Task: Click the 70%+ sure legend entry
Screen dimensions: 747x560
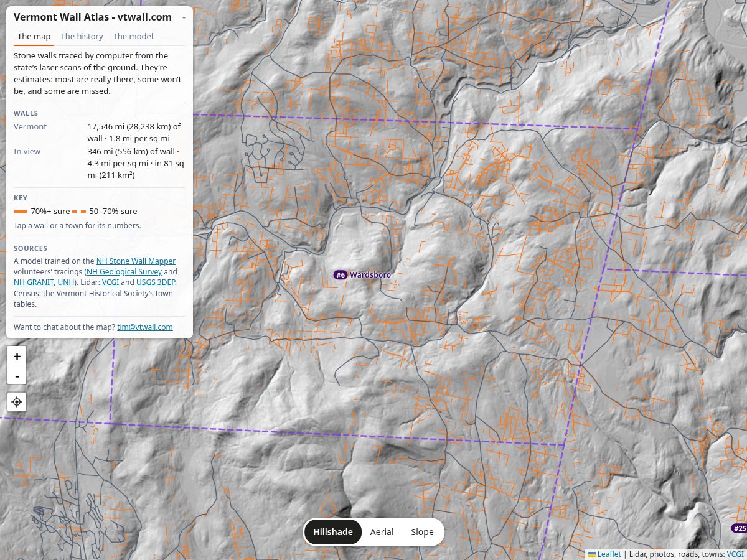Action: [42, 212]
